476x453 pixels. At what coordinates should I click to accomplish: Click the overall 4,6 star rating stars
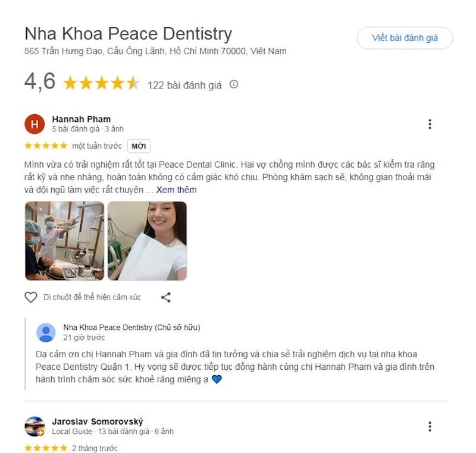101,83
